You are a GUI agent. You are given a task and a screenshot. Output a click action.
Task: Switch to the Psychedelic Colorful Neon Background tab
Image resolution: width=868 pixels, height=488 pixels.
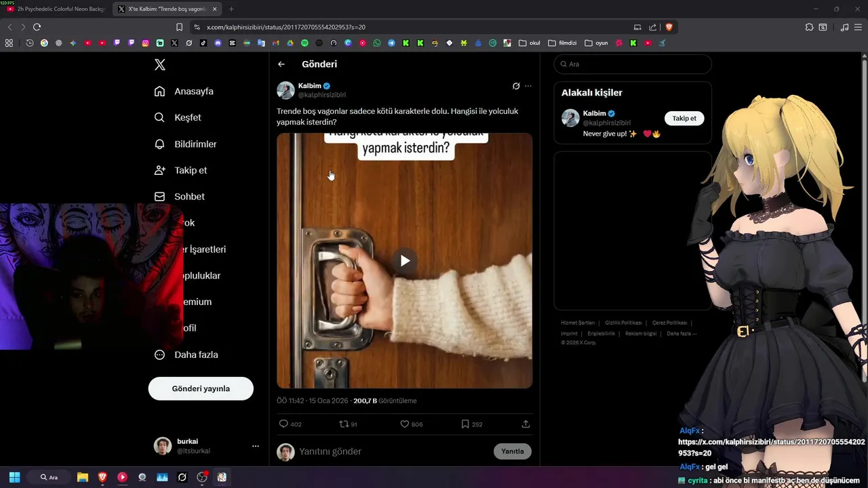pyautogui.click(x=56, y=9)
